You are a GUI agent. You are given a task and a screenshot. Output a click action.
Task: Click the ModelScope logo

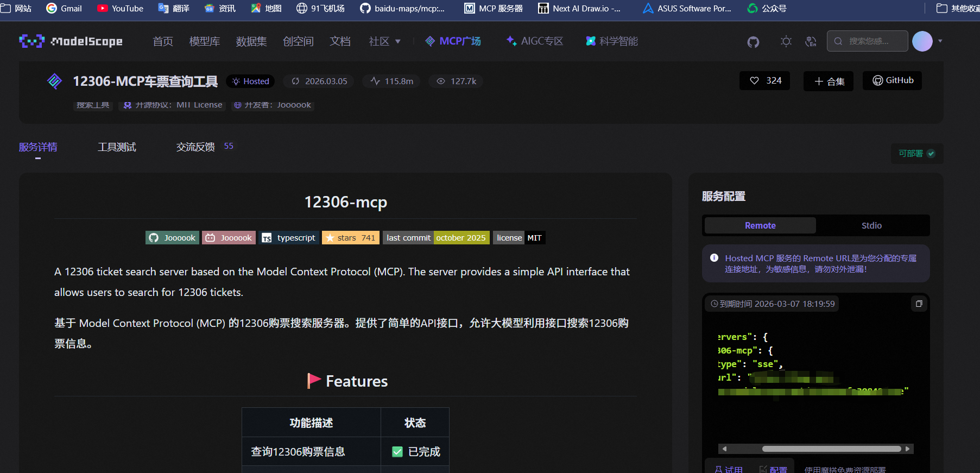pos(71,41)
